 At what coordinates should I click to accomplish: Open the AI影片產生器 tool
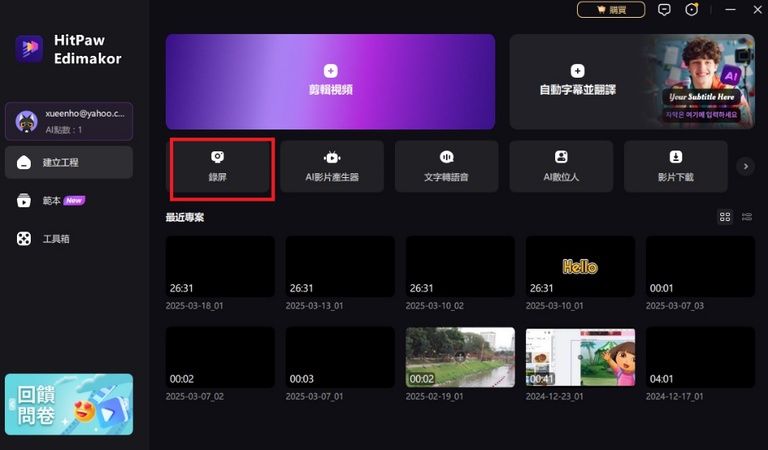[332, 166]
